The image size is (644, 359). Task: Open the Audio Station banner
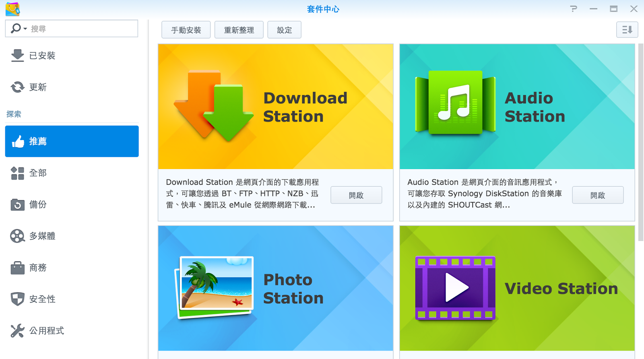(x=517, y=107)
